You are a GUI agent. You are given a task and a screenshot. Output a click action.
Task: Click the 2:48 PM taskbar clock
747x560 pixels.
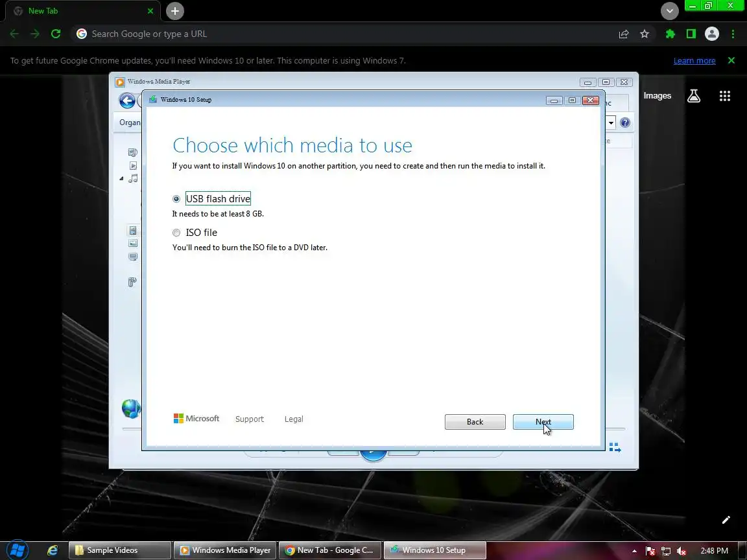[x=714, y=551]
